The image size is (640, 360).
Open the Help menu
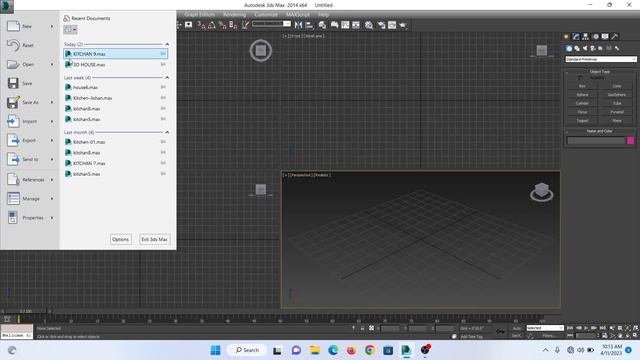(x=324, y=14)
